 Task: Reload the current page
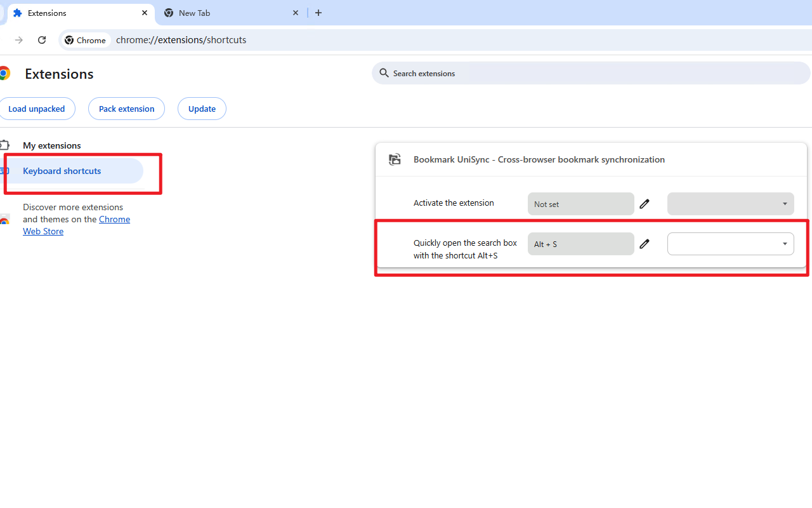(x=42, y=39)
